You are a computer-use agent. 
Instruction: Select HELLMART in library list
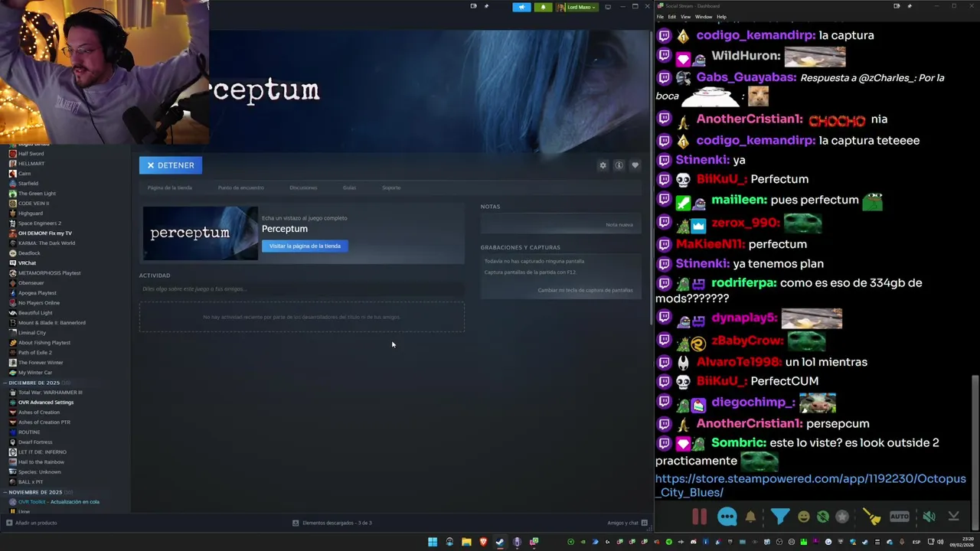[x=31, y=164]
